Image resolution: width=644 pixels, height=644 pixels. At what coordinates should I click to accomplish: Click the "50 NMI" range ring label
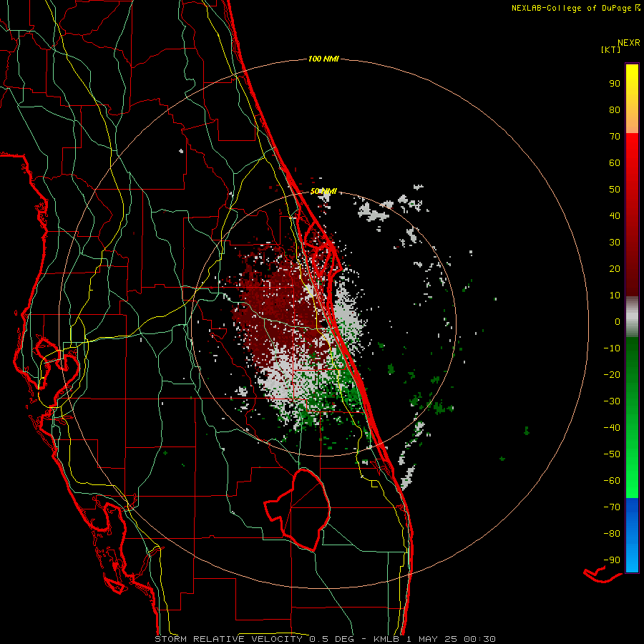click(x=323, y=191)
